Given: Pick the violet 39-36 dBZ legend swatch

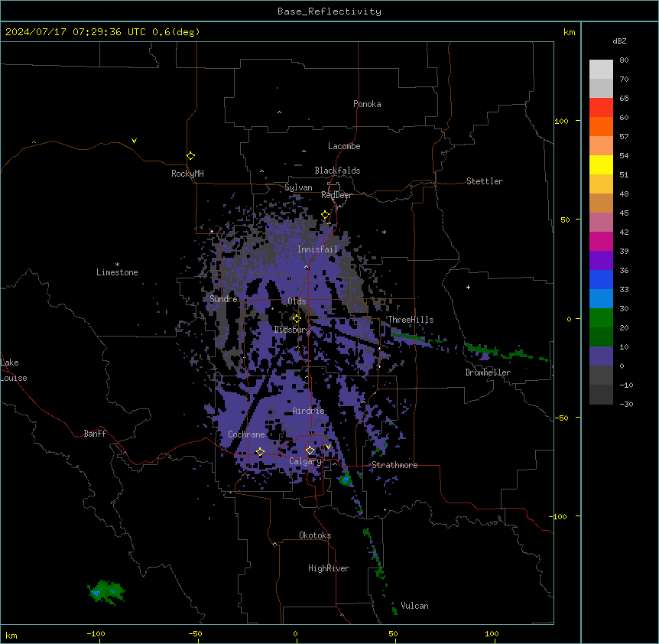Looking at the screenshot, I should coord(601,261).
